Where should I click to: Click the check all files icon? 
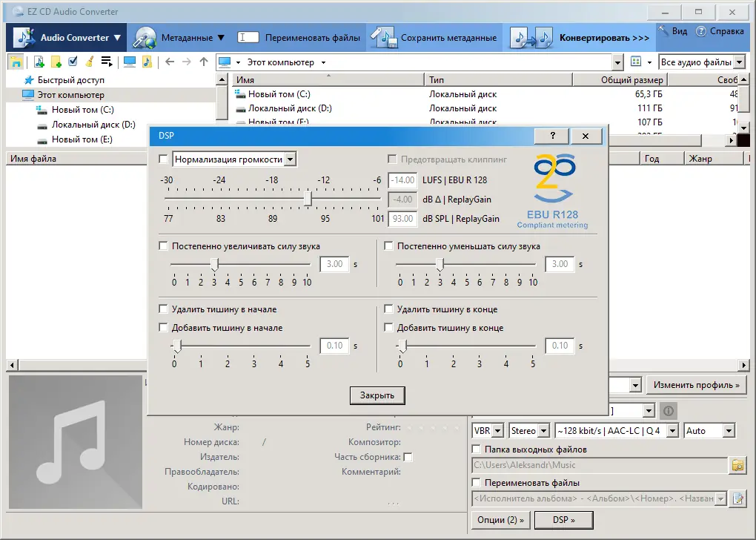click(72, 62)
